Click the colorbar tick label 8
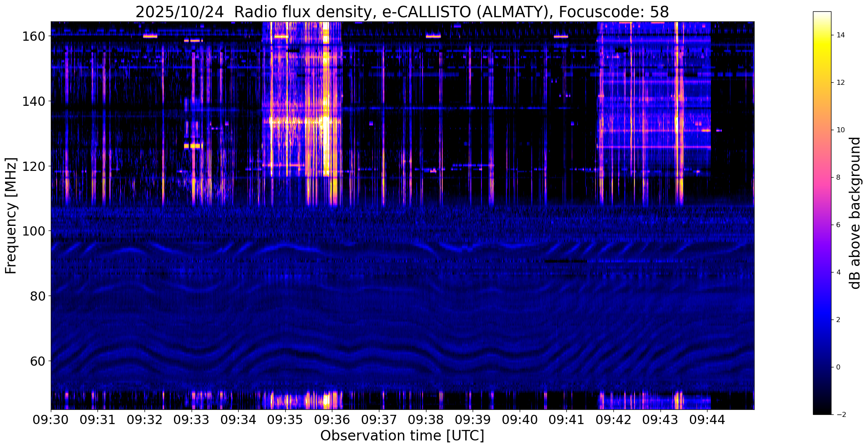This screenshot has height=448, width=868. [839, 178]
